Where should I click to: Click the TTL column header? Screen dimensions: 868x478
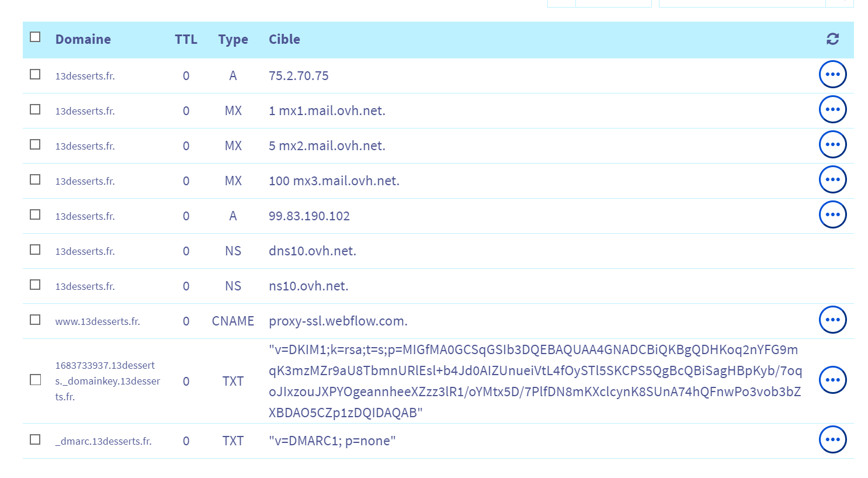point(186,40)
